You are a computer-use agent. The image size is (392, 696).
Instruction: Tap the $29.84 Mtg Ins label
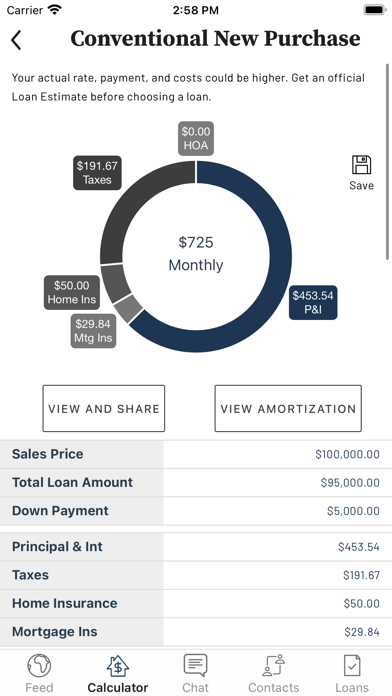pyautogui.click(x=93, y=331)
